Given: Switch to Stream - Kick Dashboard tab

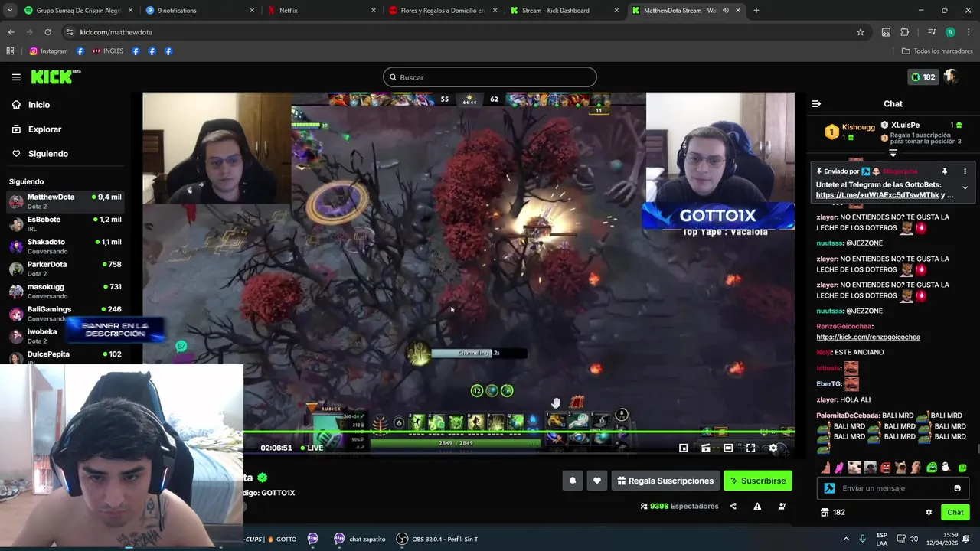Looking at the screenshot, I should point(566,11).
